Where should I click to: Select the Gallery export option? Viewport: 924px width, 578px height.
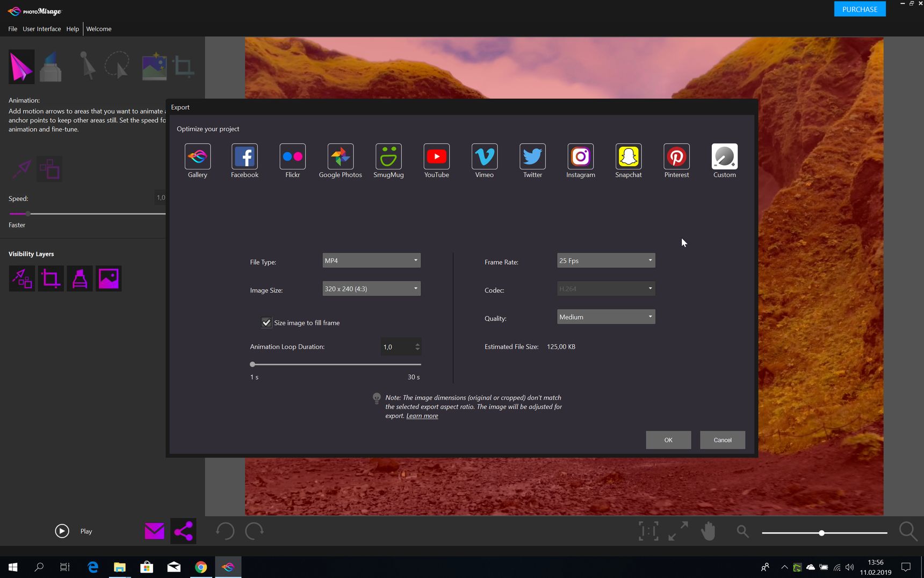197,156
